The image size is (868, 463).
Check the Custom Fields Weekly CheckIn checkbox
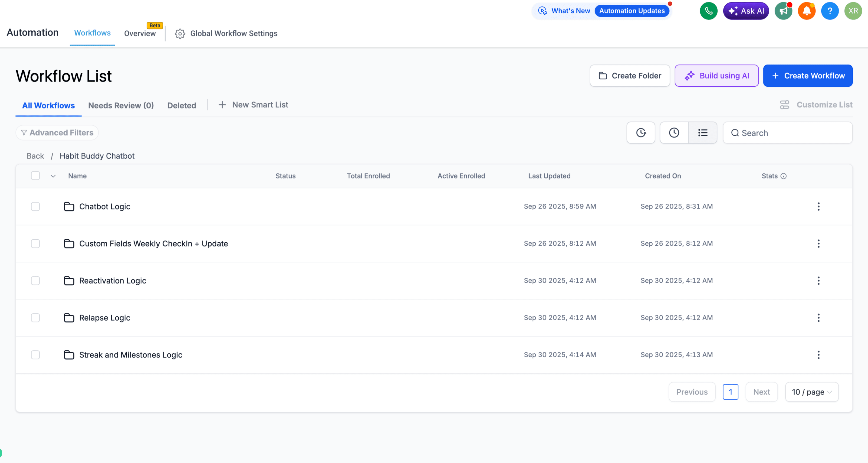click(x=35, y=243)
